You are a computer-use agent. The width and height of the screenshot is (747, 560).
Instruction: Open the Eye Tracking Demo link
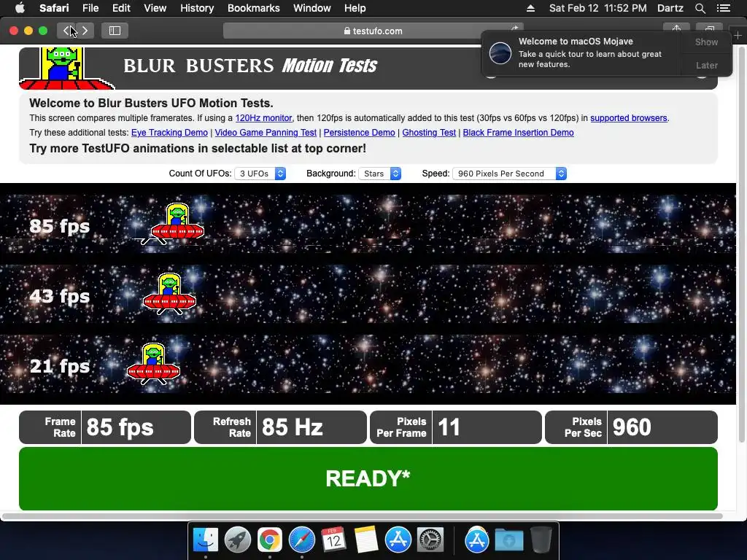(x=169, y=133)
